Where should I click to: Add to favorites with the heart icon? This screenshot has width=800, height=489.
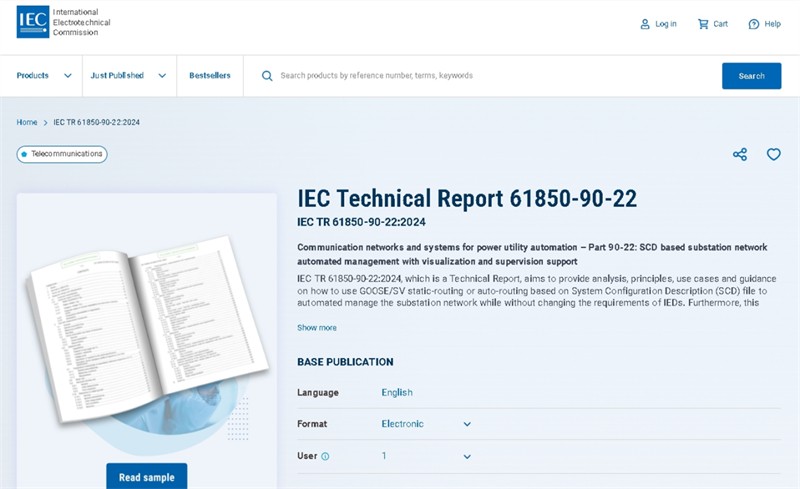pos(773,154)
